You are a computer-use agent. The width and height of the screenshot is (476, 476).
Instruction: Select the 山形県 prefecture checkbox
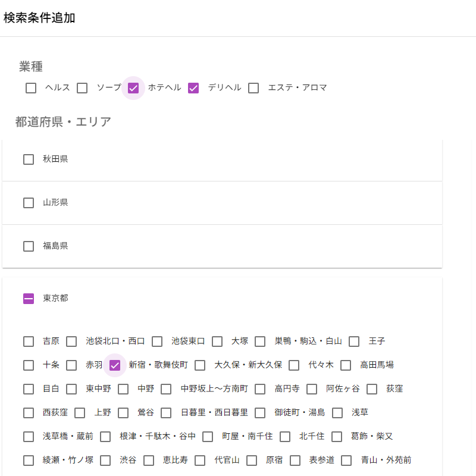click(29, 203)
